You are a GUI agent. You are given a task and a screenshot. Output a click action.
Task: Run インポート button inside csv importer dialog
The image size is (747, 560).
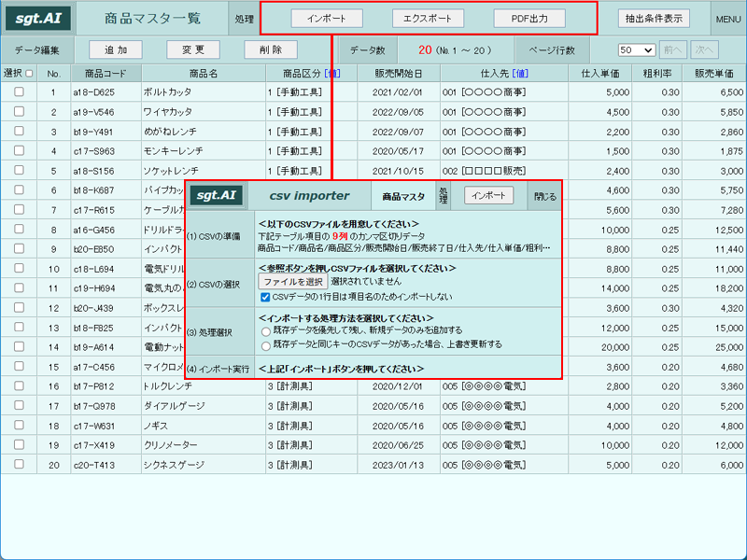[x=488, y=195]
